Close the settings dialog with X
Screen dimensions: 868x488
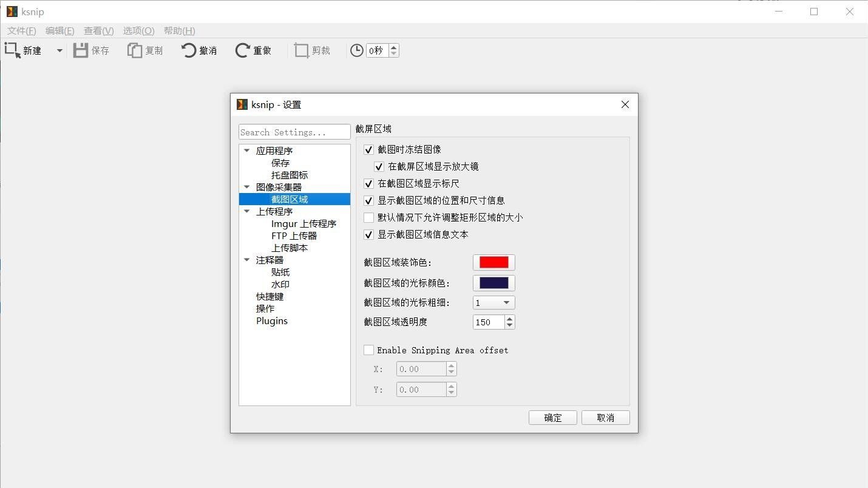tap(625, 104)
